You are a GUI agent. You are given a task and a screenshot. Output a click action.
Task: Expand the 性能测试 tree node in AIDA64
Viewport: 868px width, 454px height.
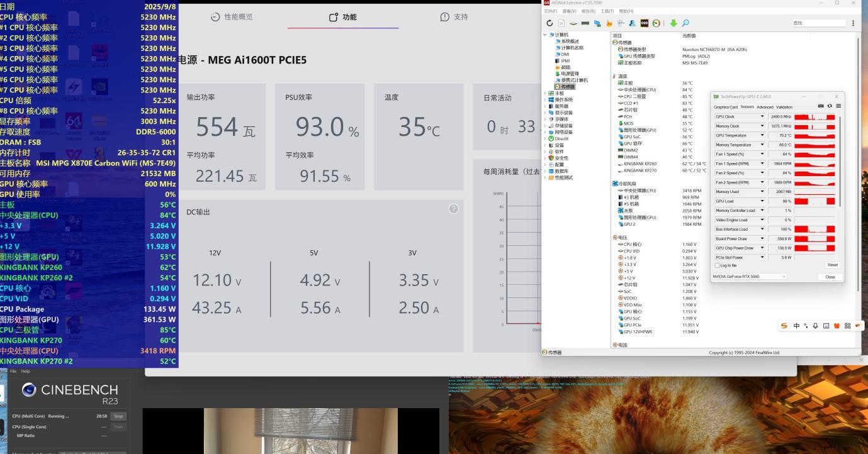545,178
